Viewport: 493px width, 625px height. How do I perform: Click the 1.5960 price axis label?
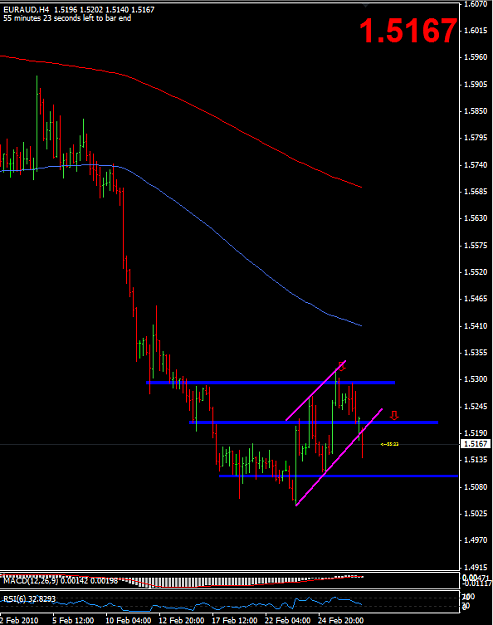(475, 57)
